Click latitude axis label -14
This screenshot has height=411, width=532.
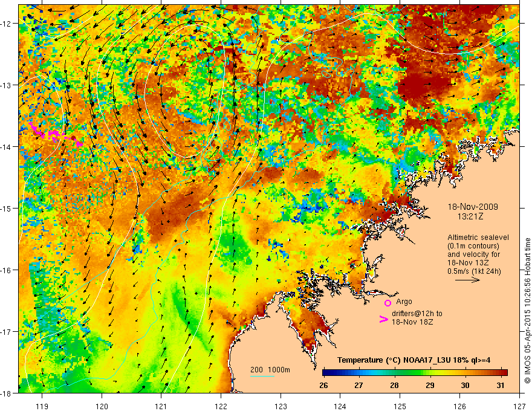click(x=7, y=147)
